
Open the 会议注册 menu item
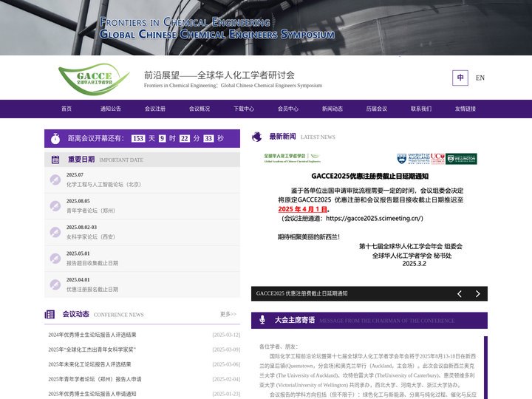click(x=155, y=109)
